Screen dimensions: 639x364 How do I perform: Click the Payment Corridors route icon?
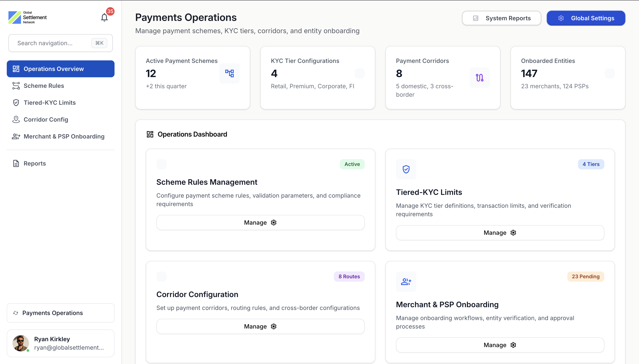[x=479, y=78]
